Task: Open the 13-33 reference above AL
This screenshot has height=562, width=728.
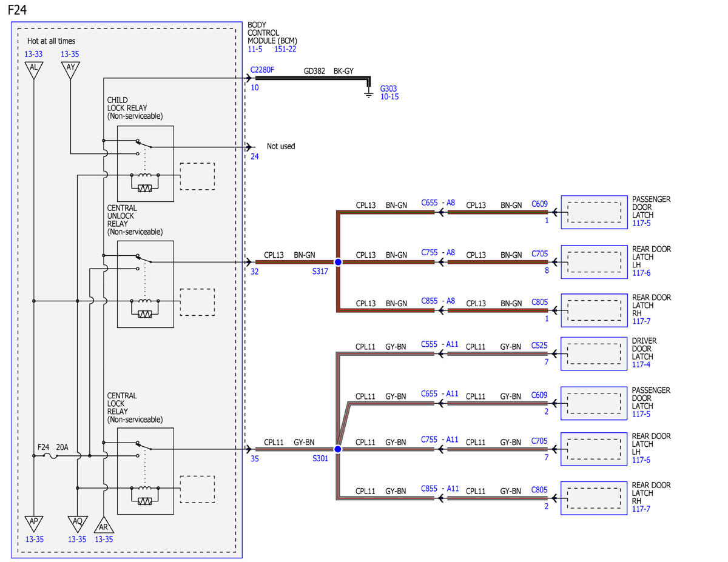Action: tap(34, 54)
